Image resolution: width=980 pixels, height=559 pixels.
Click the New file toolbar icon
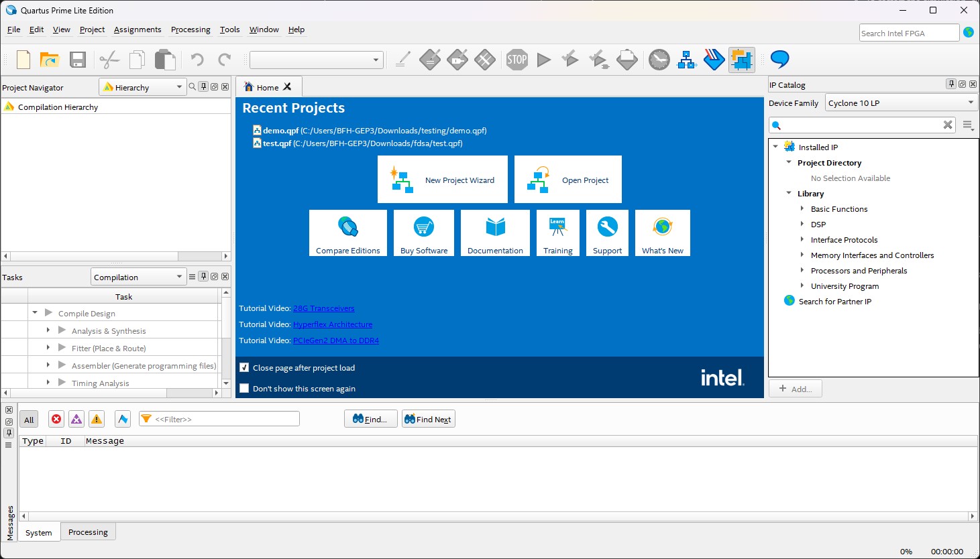coord(23,60)
